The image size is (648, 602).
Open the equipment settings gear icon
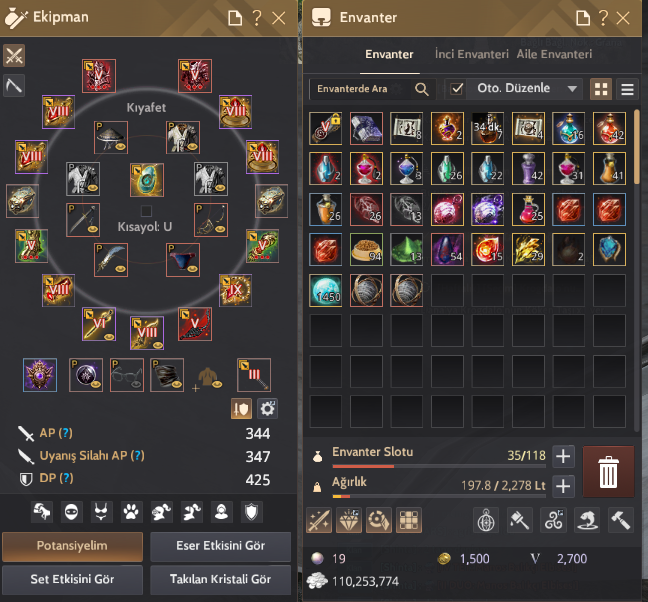pos(267,409)
